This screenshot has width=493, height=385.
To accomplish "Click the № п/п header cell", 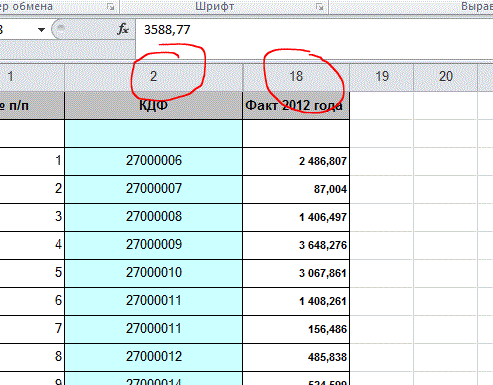I will click(32, 105).
